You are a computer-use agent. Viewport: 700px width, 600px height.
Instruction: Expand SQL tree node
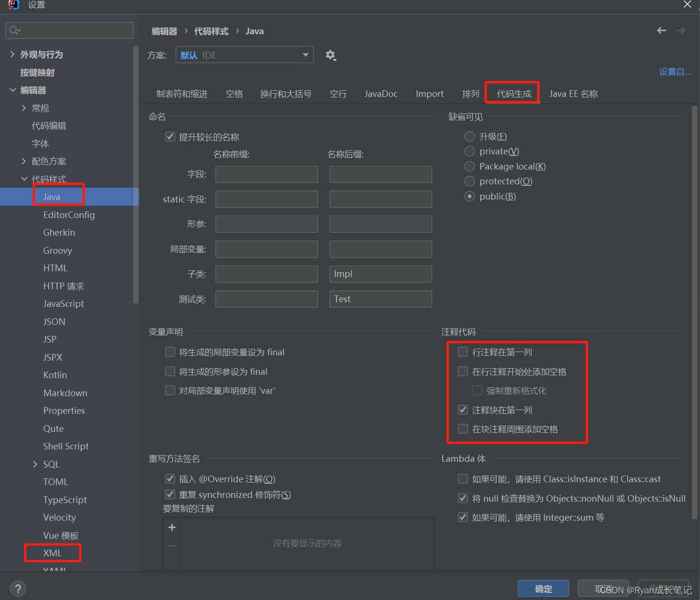35,464
